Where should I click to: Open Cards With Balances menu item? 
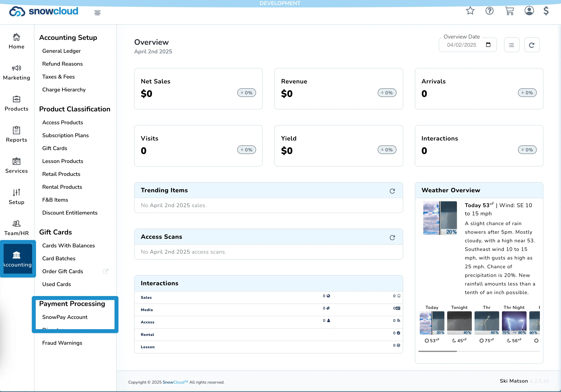point(68,246)
